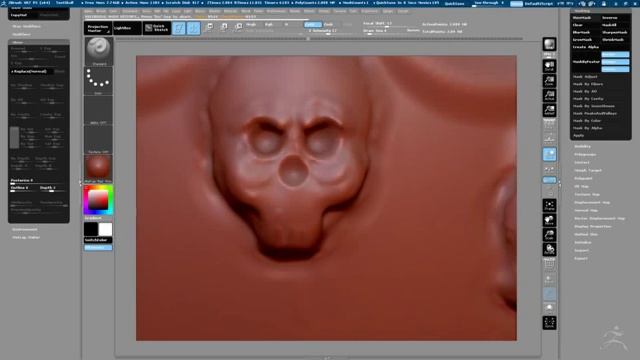
Task: Open the Dots stroke type picker
Action: click(x=98, y=81)
